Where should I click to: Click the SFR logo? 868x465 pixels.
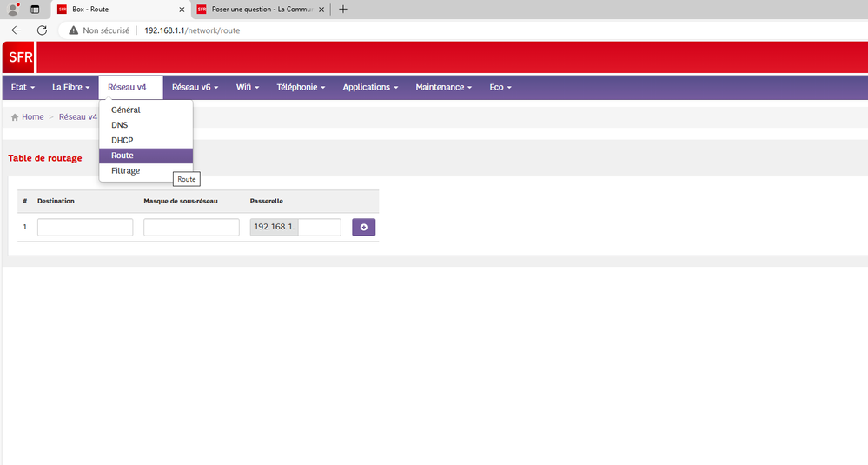18,57
